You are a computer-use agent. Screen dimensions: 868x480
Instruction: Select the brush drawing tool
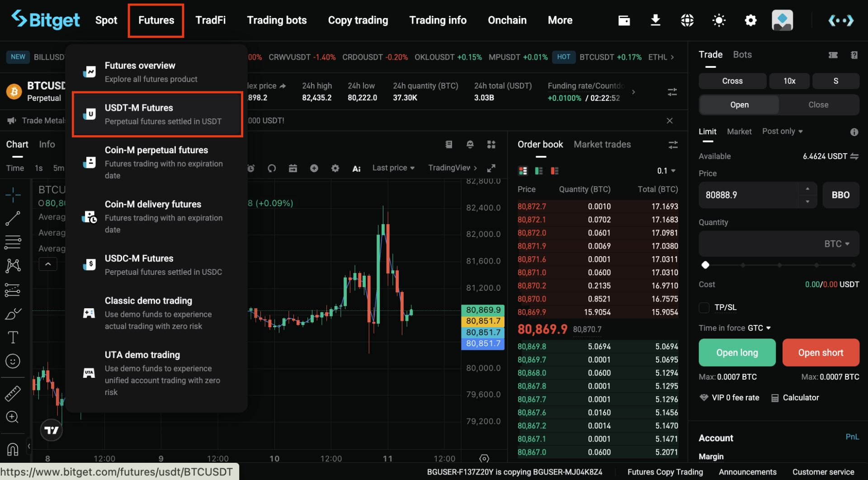point(13,313)
